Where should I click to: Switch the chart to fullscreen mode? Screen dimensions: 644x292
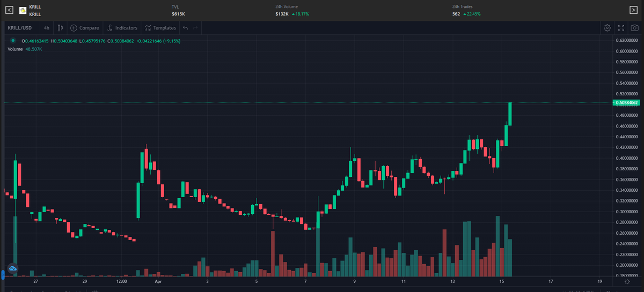(621, 28)
